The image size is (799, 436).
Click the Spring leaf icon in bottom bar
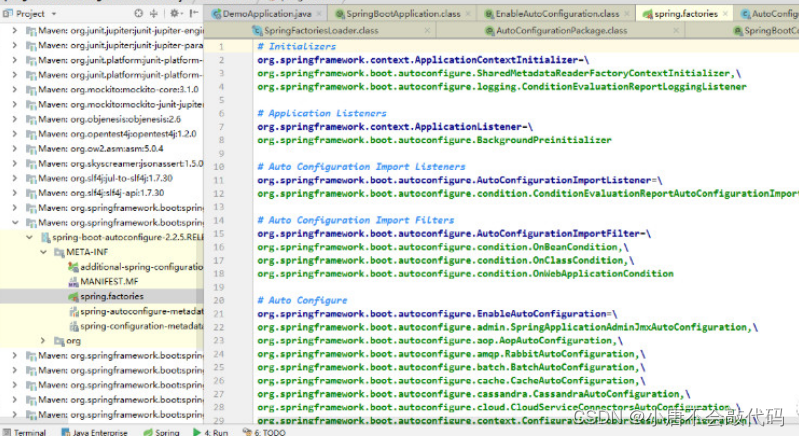pos(148,432)
